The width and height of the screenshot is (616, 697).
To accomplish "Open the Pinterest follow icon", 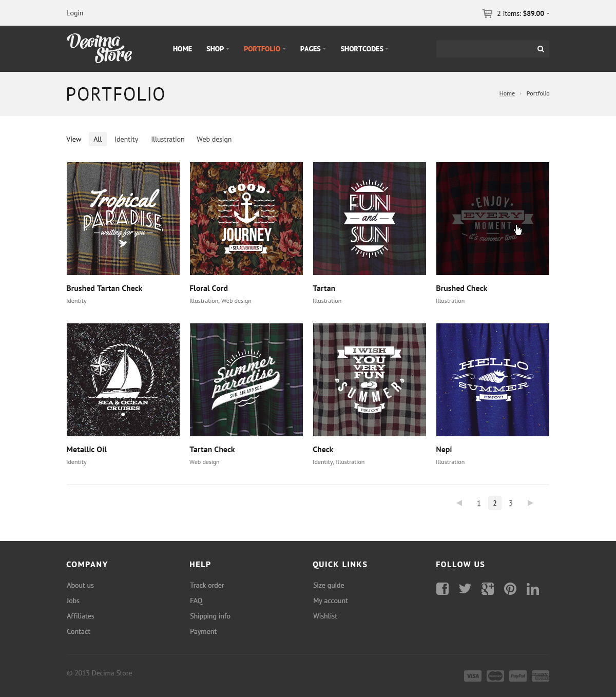I will [x=510, y=589].
